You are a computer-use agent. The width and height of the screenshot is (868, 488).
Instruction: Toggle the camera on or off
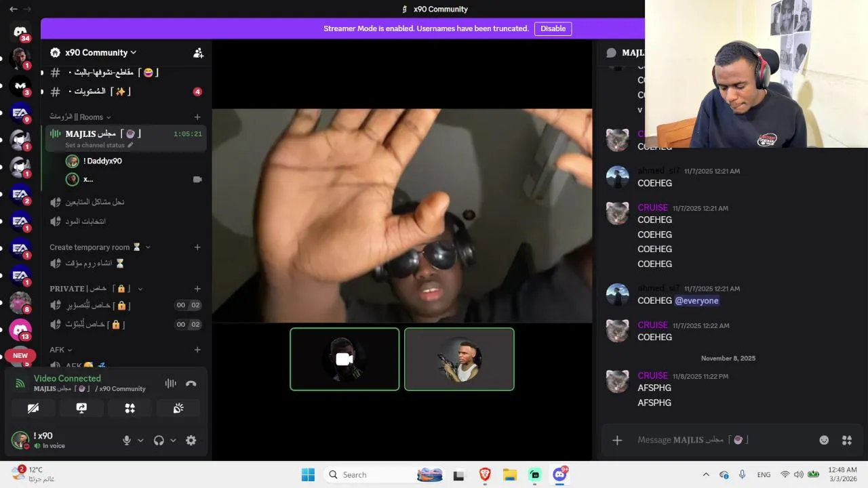tap(33, 408)
